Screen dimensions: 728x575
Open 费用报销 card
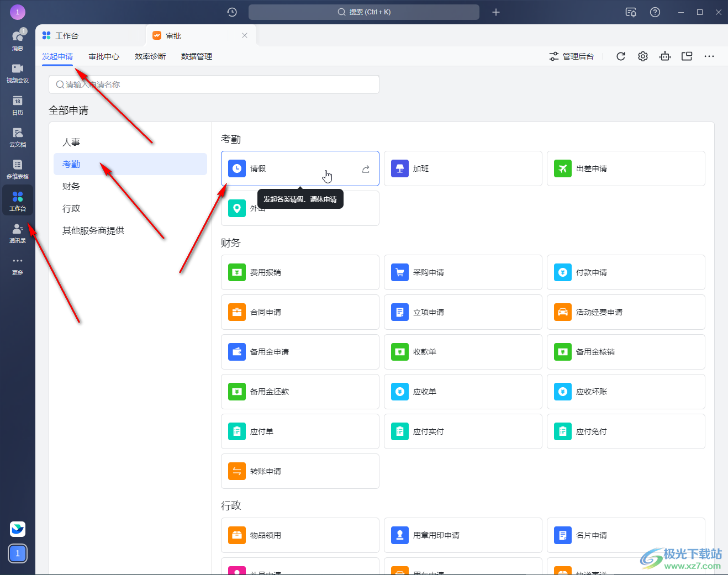[300, 272]
